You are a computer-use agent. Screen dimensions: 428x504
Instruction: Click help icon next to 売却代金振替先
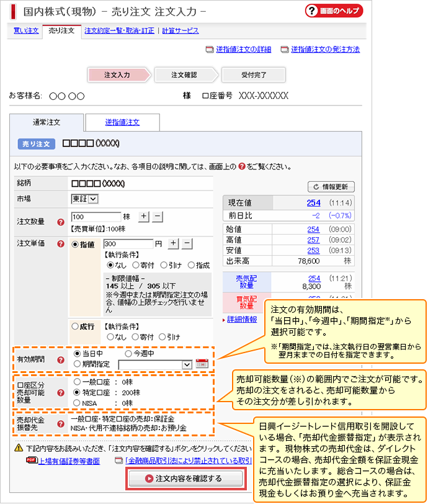click(x=61, y=425)
